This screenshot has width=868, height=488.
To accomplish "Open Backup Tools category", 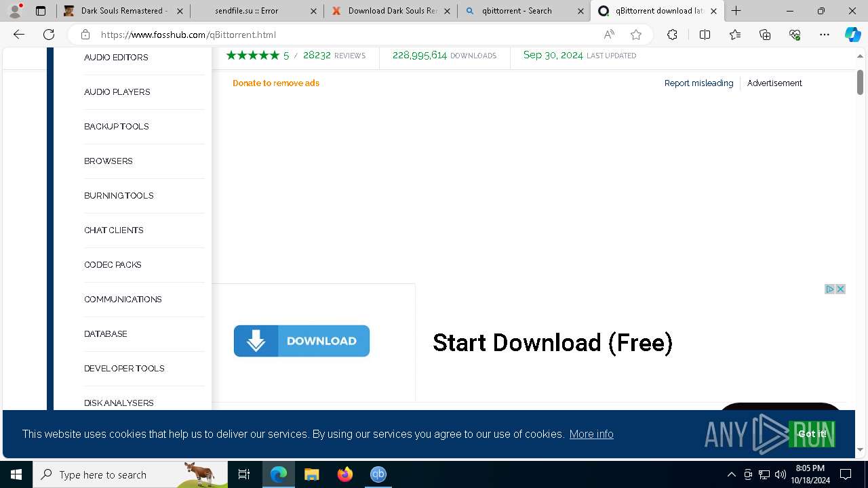I will point(117,127).
